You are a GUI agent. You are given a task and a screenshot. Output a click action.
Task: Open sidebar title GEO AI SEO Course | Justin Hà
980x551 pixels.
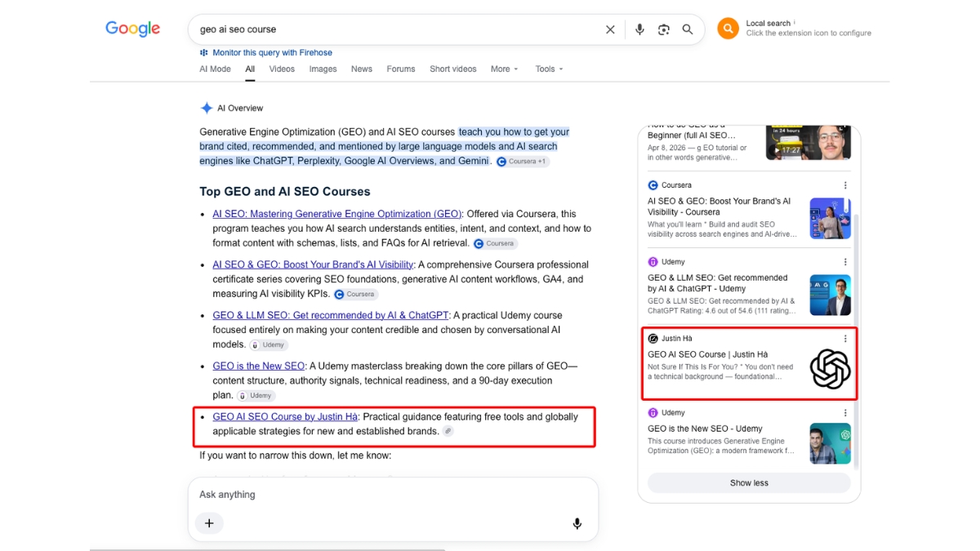point(708,354)
